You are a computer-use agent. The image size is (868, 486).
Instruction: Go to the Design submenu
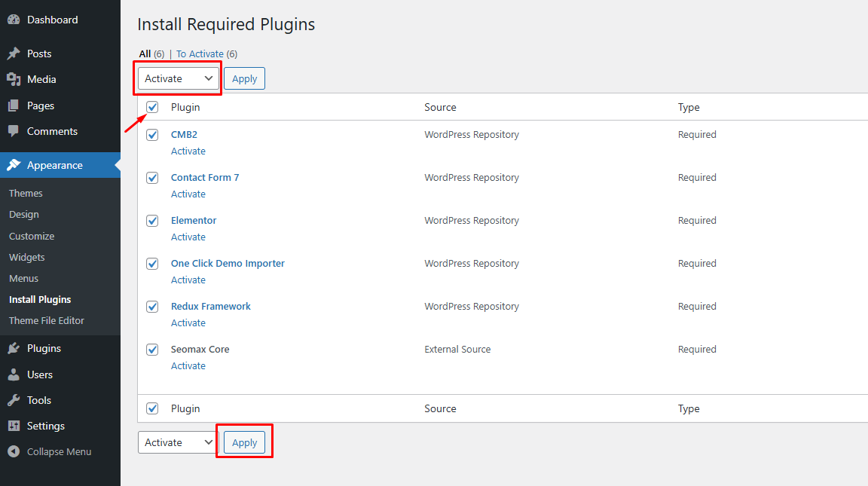[24, 214]
